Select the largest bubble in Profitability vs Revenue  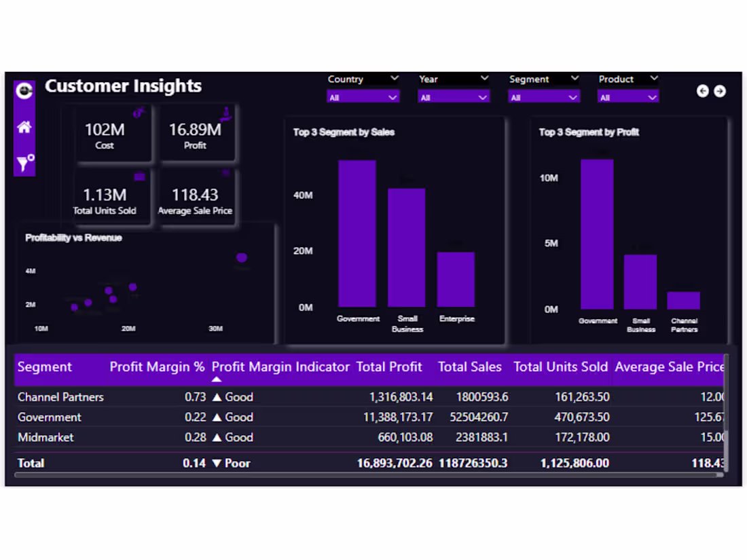coord(242,257)
